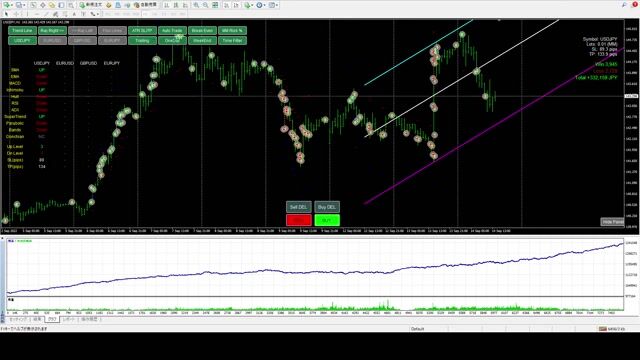
Task: Toggle ATR SL/TP mode
Action: click(x=142, y=31)
